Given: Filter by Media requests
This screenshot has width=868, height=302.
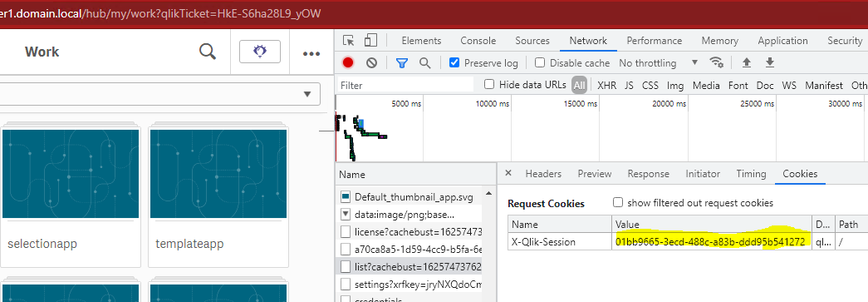Looking at the screenshot, I should [x=706, y=86].
